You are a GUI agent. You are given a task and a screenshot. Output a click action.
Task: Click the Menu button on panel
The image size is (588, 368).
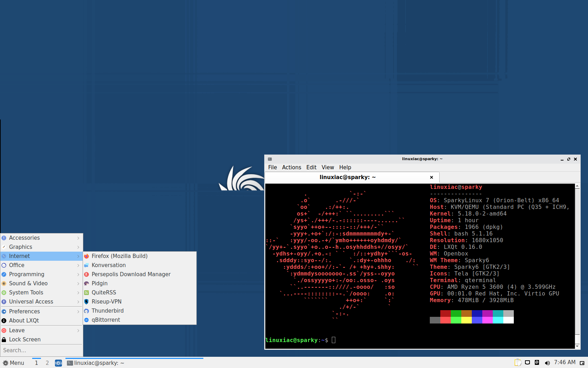14,363
